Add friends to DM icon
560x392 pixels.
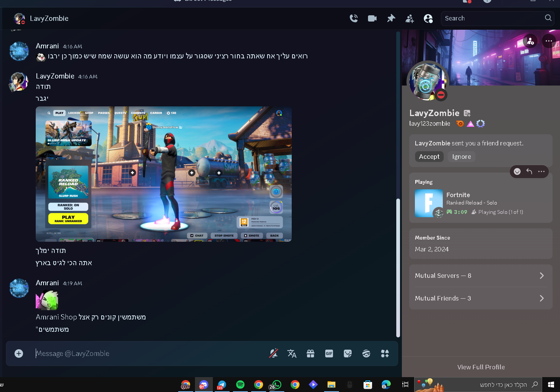pos(409,18)
